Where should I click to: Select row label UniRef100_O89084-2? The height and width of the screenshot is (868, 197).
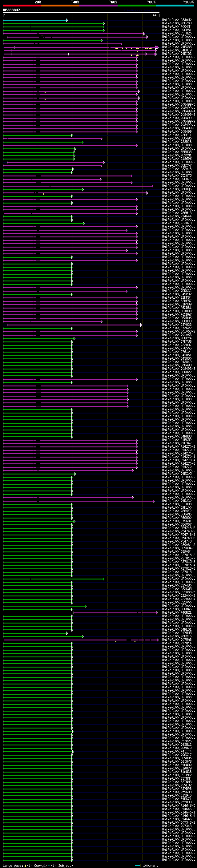click(x=179, y=545)
